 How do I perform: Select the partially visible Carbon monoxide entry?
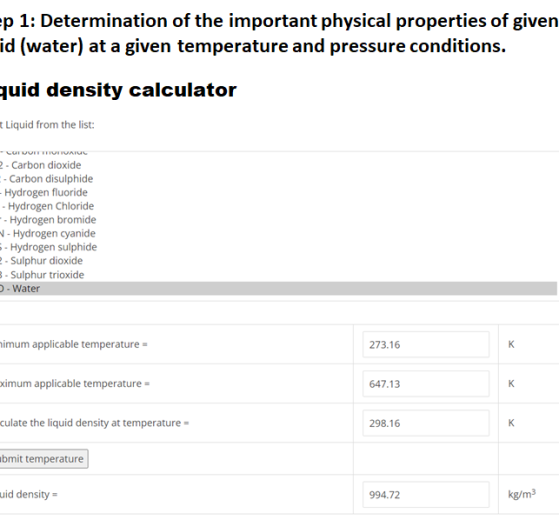tap(278, 154)
